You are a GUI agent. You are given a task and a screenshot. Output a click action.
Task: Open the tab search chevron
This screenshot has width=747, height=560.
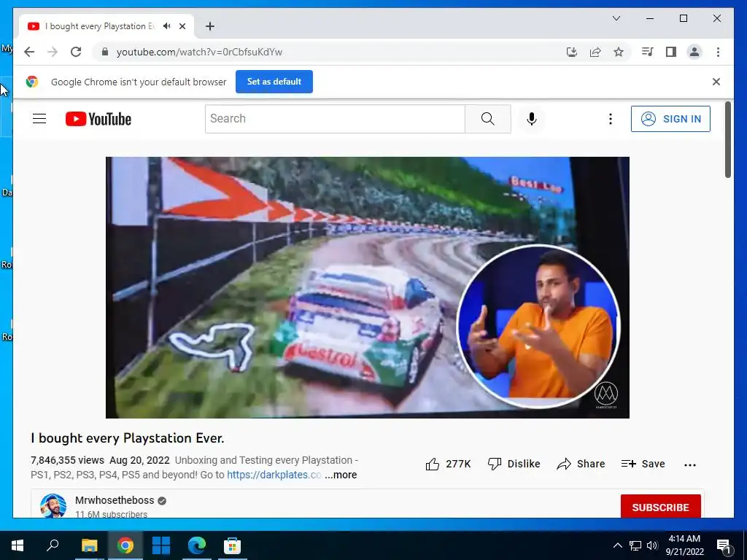click(616, 18)
